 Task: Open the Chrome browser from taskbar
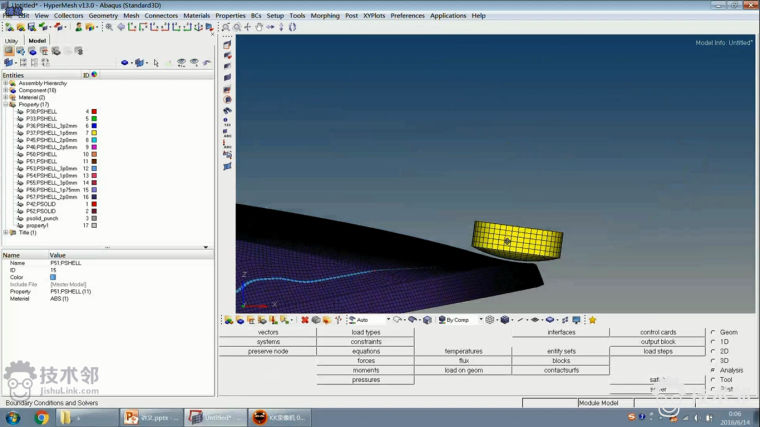click(x=42, y=417)
